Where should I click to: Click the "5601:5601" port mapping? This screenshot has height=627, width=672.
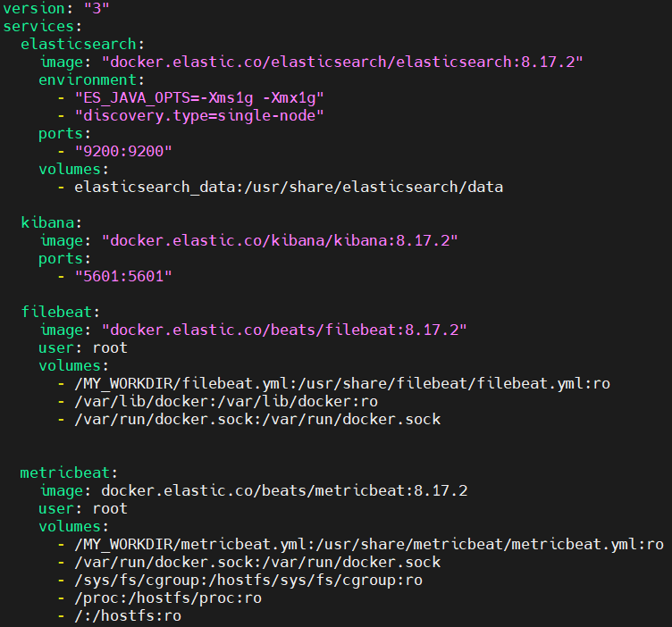123,276
